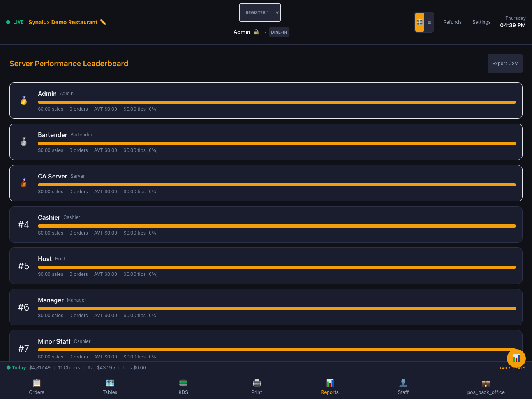Switch to grid view layout
Image resolution: width=532 pixels, height=399 pixels.
419,22
